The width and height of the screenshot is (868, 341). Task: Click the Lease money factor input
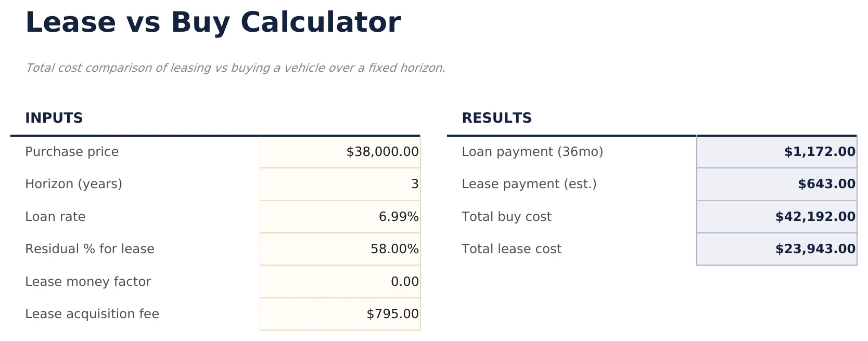(x=340, y=282)
